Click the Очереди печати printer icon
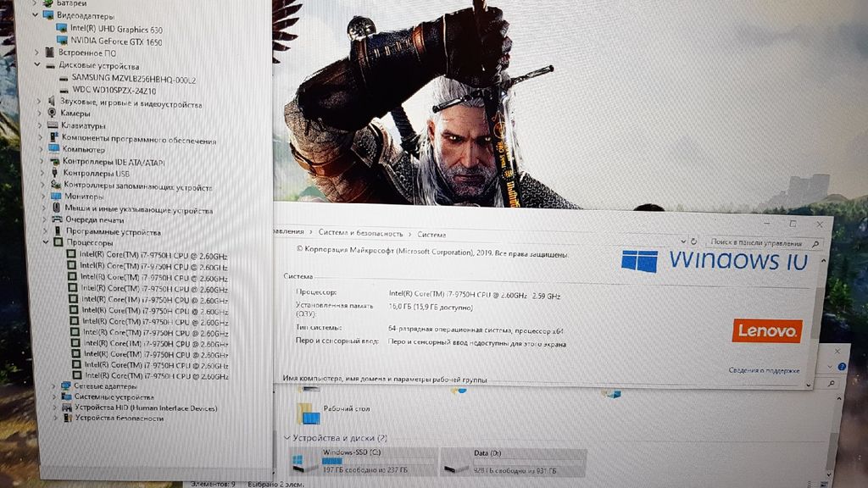This screenshot has width=868, height=488. 57,219
